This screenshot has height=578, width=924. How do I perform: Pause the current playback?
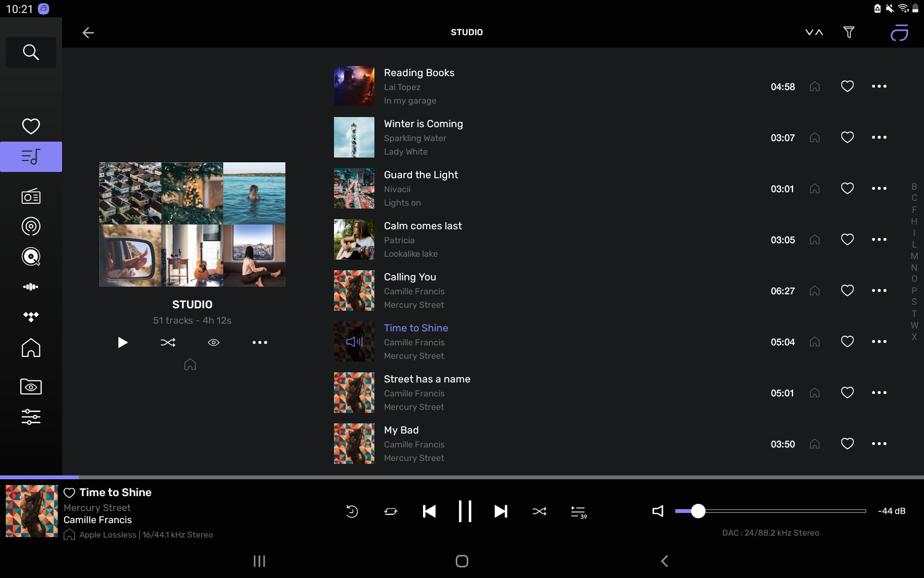pyautogui.click(x=465, y=511)
